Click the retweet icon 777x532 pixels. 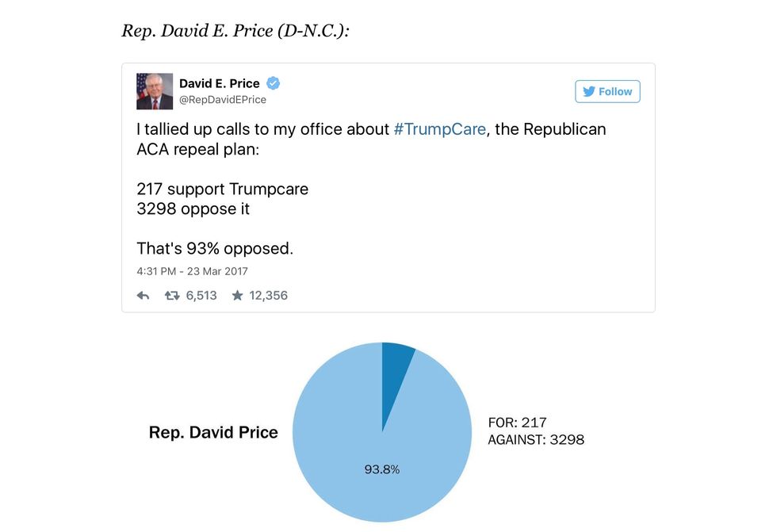click(172, 296)
